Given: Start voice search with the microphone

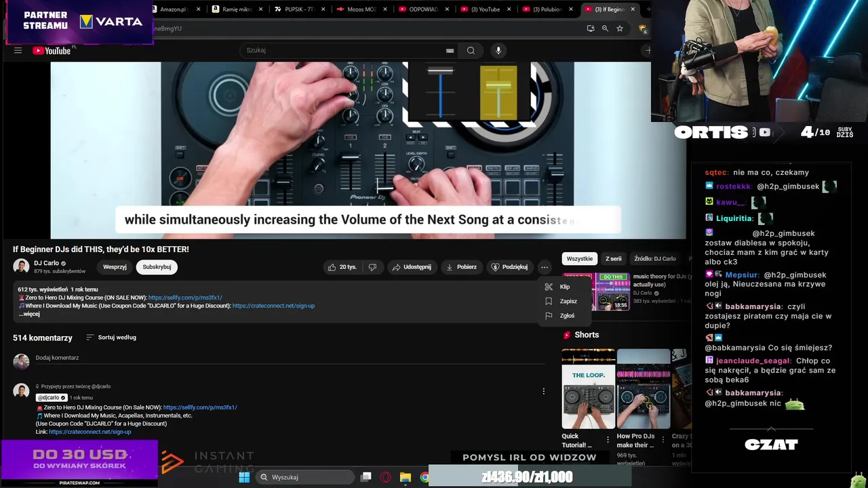Looking at the screenshot, I should pos(498,50).
